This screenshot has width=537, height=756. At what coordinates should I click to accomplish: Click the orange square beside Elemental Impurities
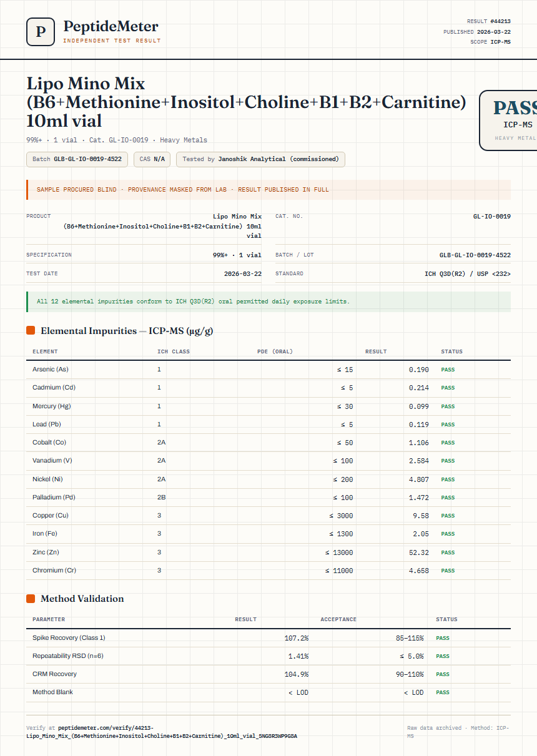tap(31, 331)
